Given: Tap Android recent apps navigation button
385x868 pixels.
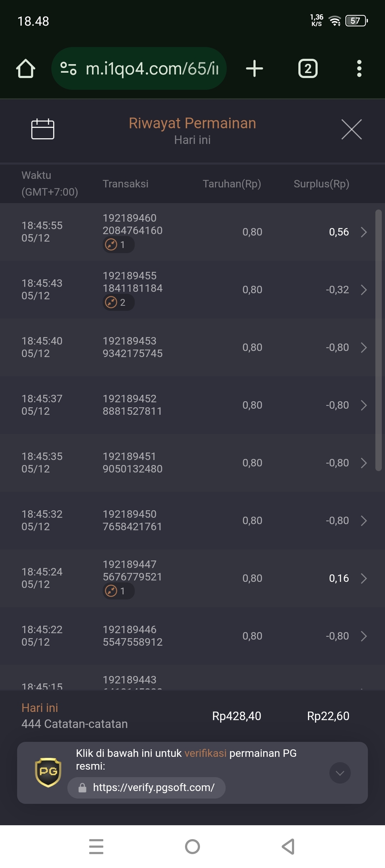Looking at the screenshot, I should (96, 847).
